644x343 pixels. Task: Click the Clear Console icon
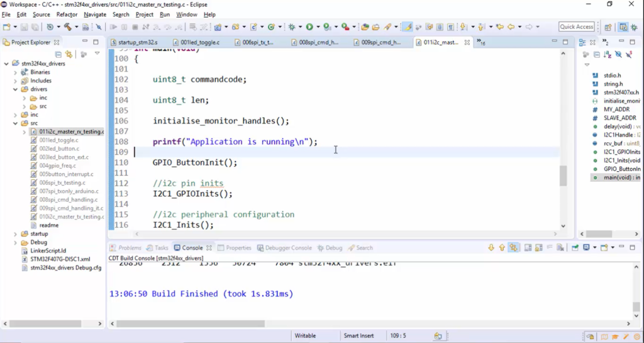[x=560, y=247]
